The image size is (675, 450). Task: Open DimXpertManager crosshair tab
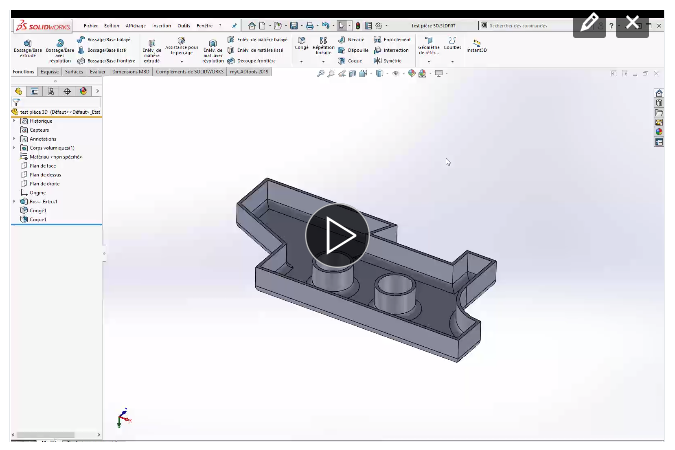coord(67,91)
